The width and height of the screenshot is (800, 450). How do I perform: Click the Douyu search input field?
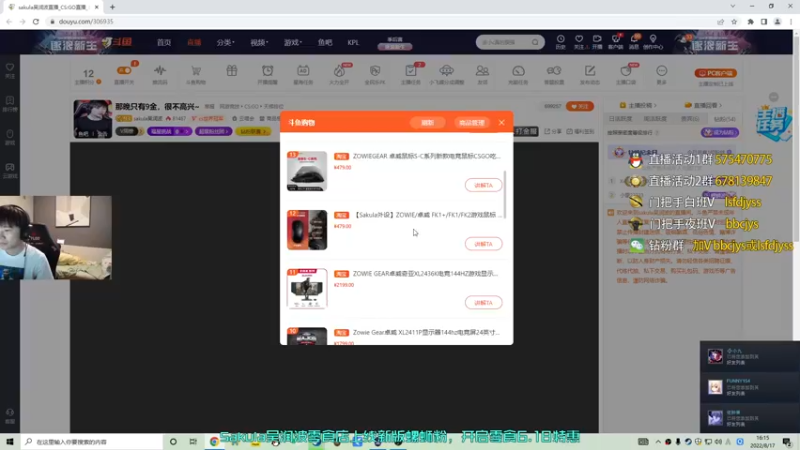click(504, 42)
